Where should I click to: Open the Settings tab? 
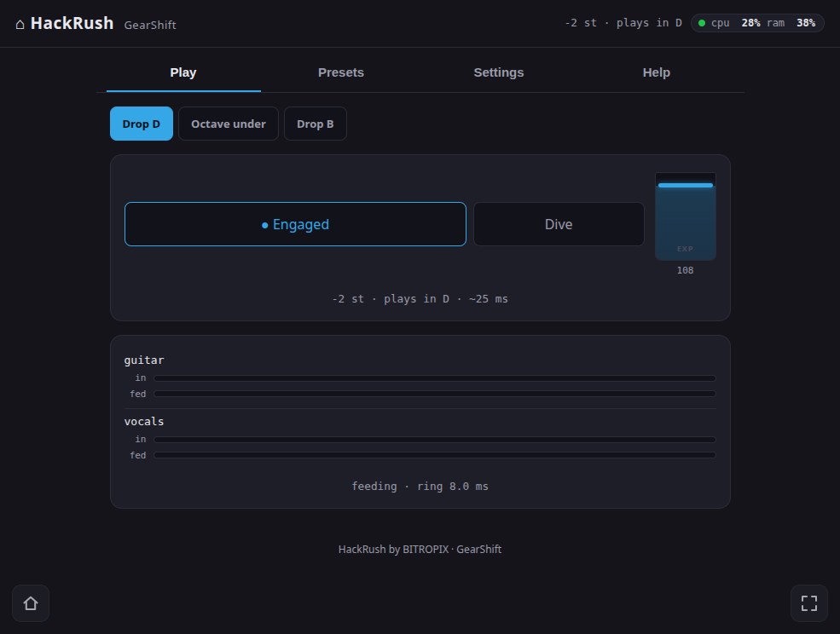pyautogui.click(x=499, y=72)
